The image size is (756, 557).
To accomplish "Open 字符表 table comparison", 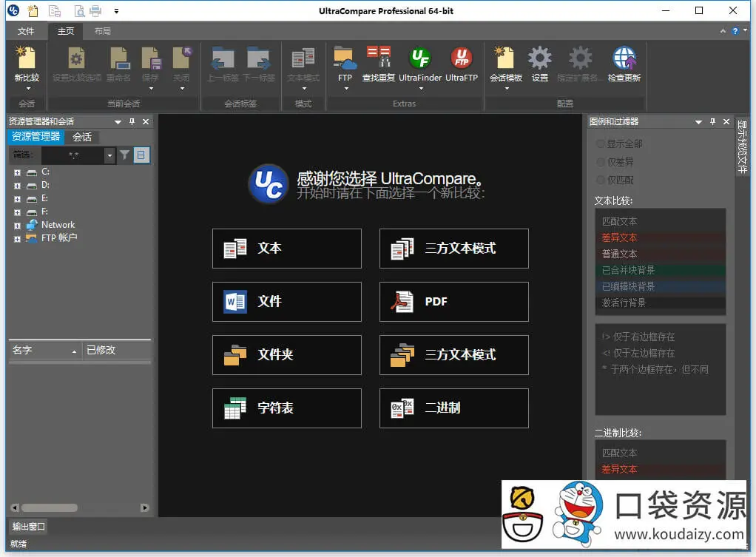I will 286,408.
